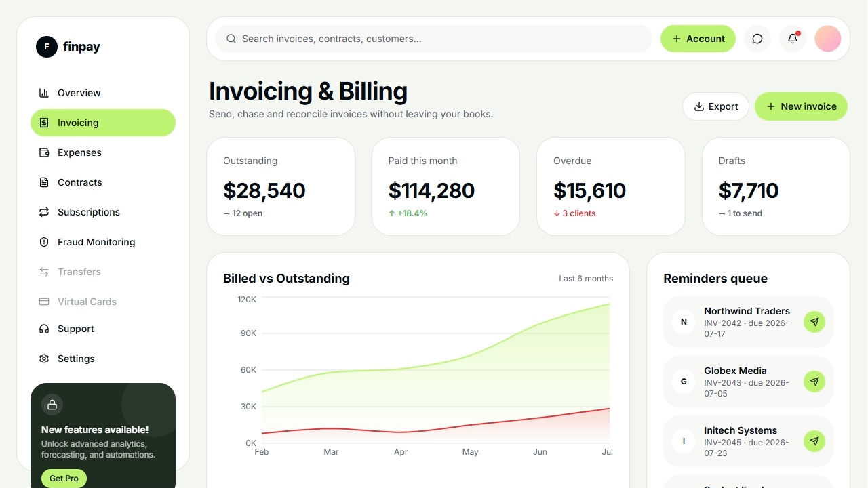This screenshot has height=488, width=868.
Task: Click the Initech Systems I avatar
Action: tap(684, 441)
